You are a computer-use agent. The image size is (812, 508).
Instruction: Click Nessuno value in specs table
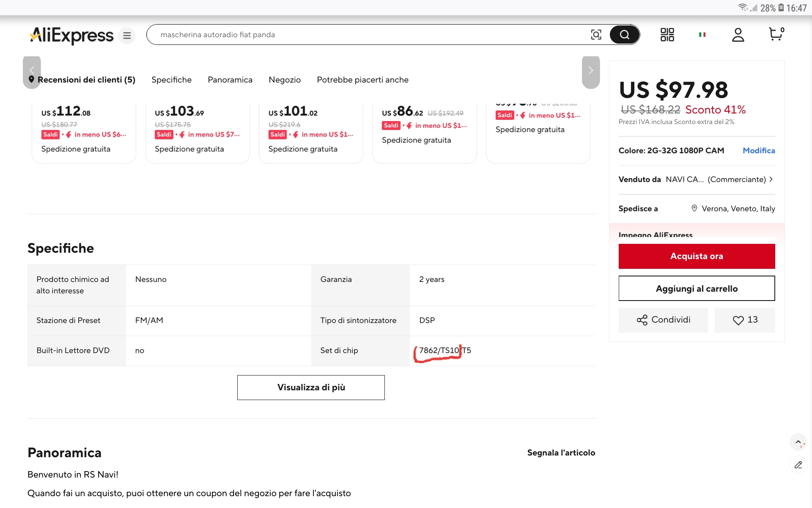151,279
